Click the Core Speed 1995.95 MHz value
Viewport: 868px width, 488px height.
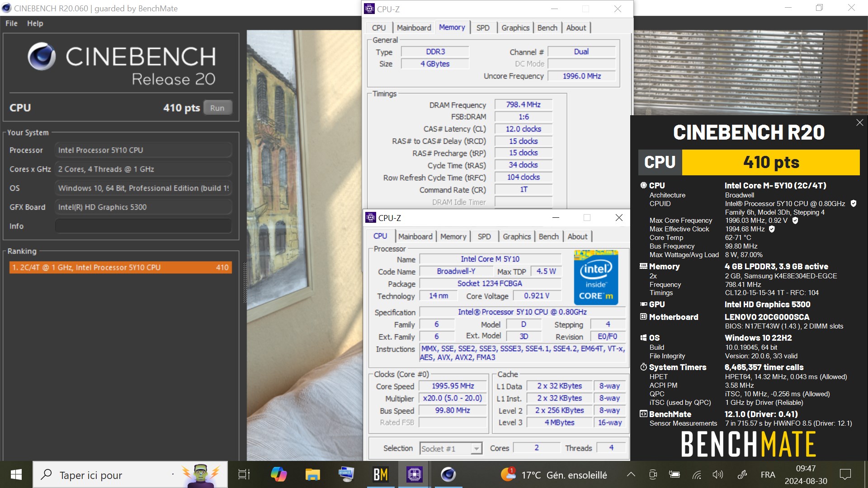453,386
